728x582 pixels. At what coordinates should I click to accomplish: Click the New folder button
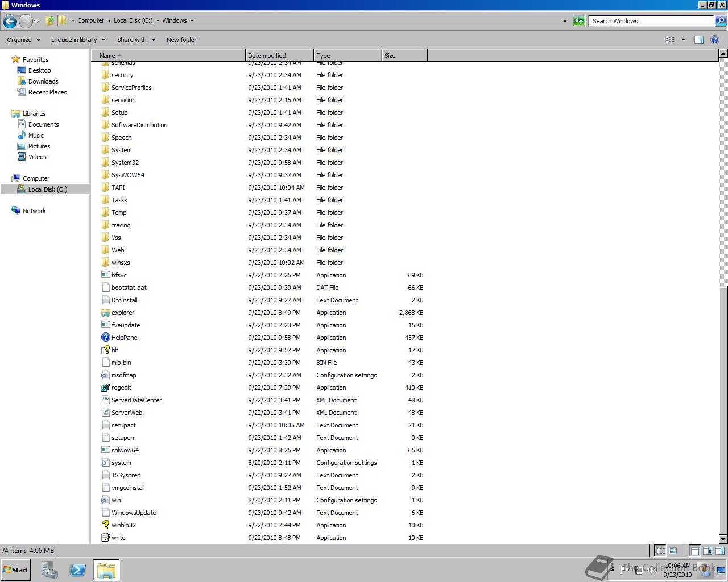tap(181, 40)
